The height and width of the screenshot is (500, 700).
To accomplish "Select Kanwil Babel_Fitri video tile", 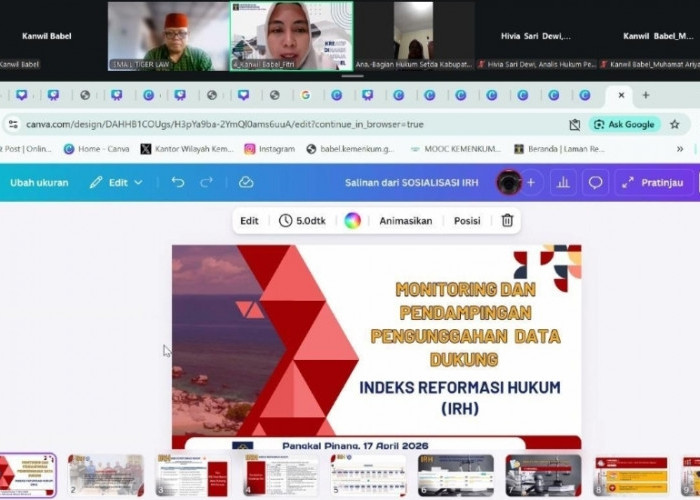I will click(x=292, y=36).
